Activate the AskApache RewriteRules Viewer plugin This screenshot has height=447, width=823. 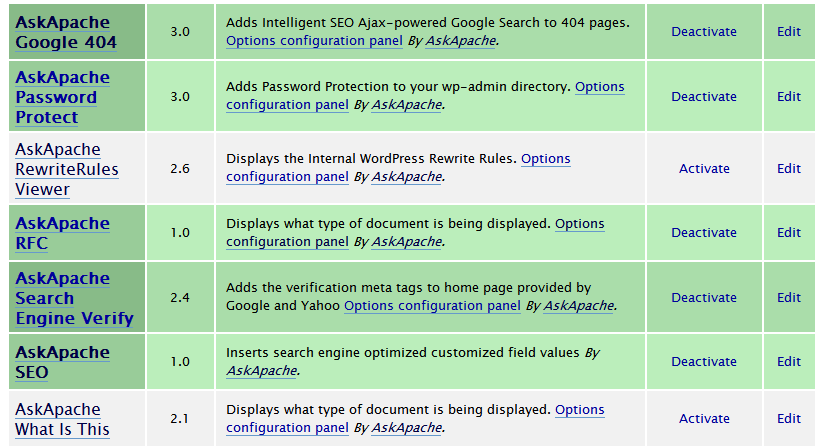click(x=704, y=168)
